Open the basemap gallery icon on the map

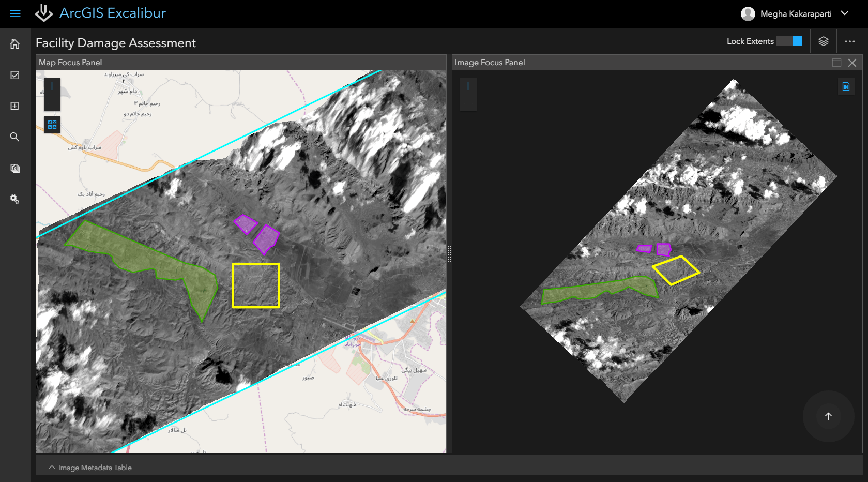click(52, 124)
